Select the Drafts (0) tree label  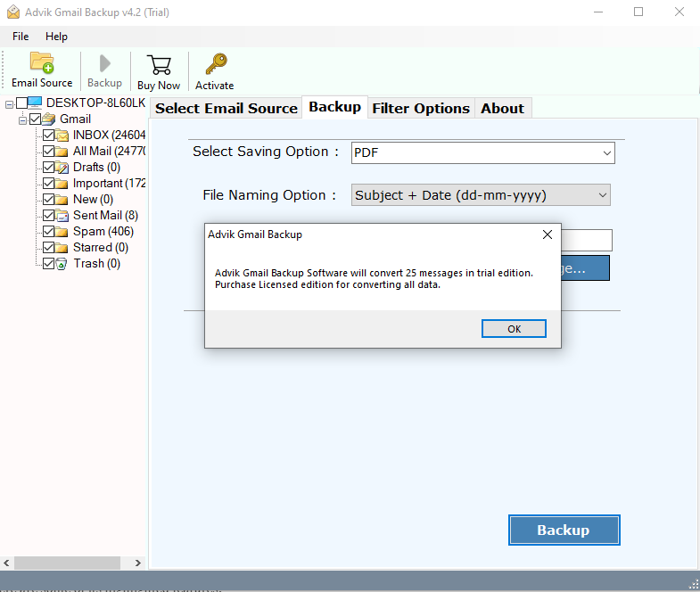[96, 168]
